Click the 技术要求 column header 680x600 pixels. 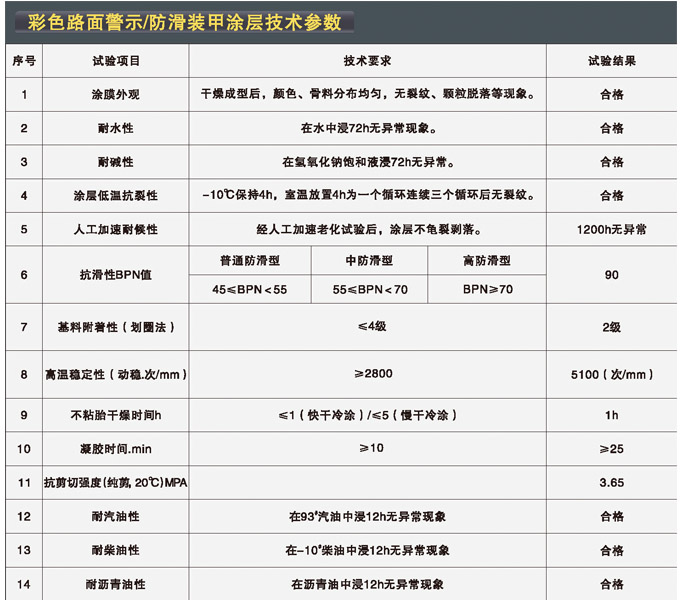click(367, 61)
